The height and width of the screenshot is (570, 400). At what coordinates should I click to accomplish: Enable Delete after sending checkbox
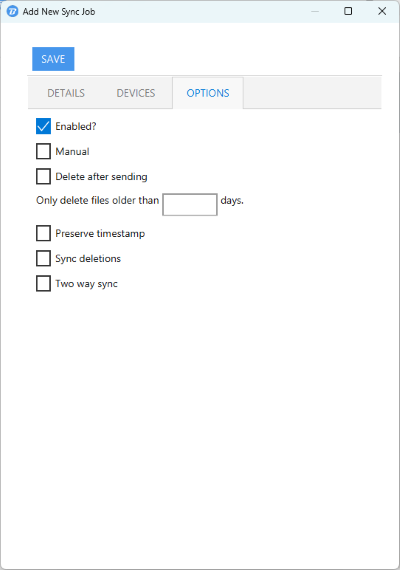pyautogui.click(x=43, y=177)
